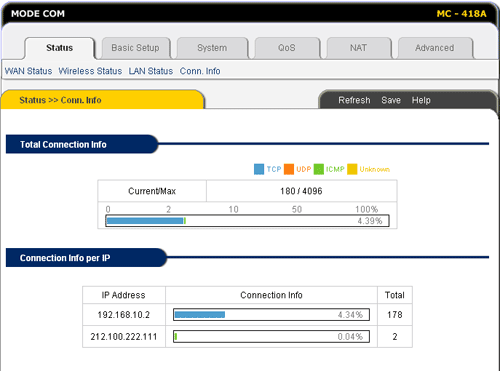Go to the QoS tab
Screen dimensions: 500x371
(287, 48)
